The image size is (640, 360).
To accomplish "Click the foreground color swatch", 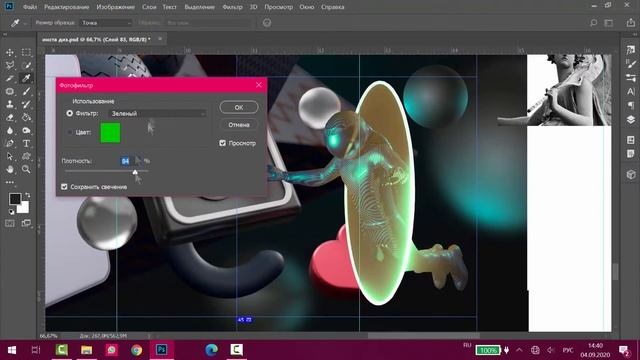I will [15, 199].
